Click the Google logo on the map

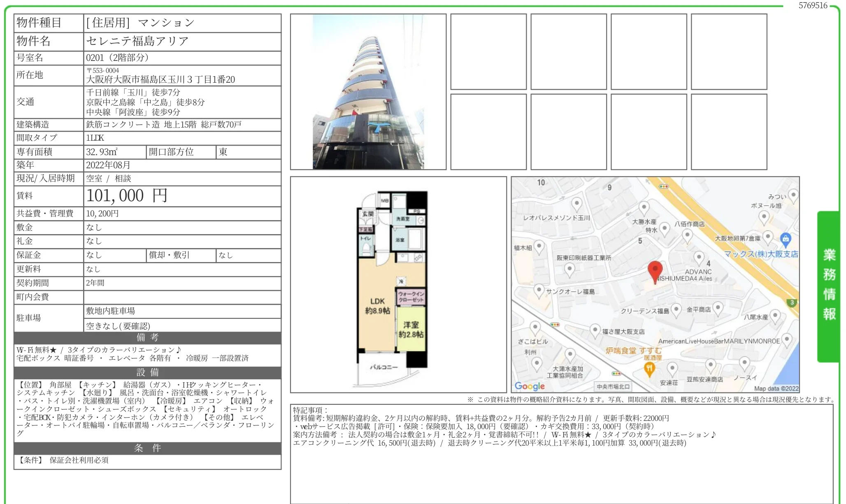[530, 386]
